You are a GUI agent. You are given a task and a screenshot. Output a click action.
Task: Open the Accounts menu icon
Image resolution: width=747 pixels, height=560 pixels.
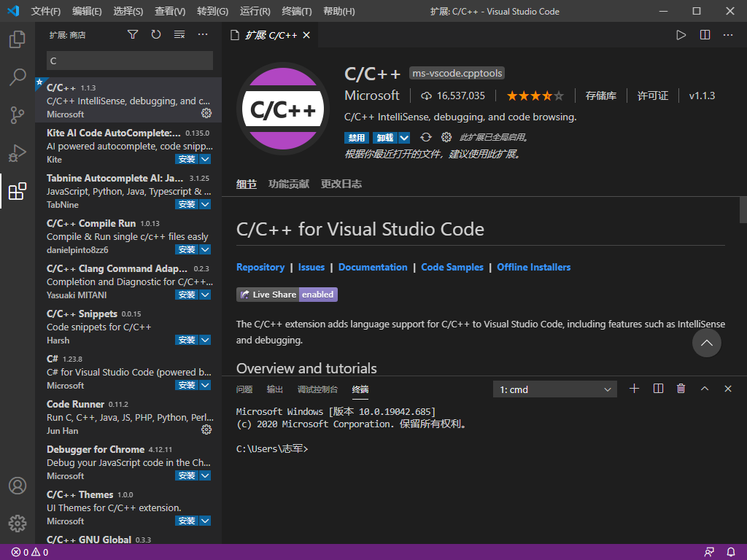pos(18,486)
